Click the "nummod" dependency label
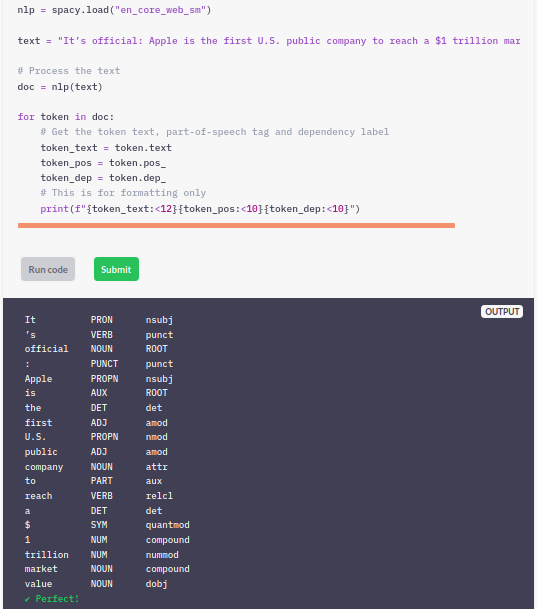 (162, 555)
